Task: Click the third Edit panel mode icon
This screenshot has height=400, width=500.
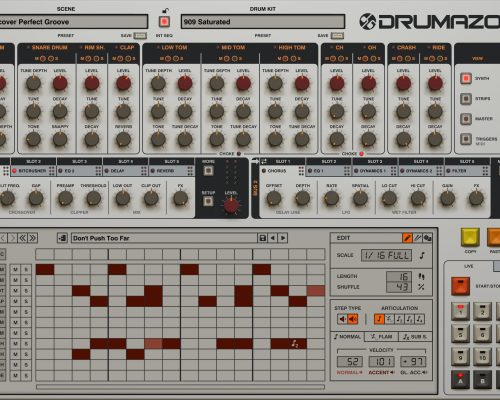Action: 427,238
